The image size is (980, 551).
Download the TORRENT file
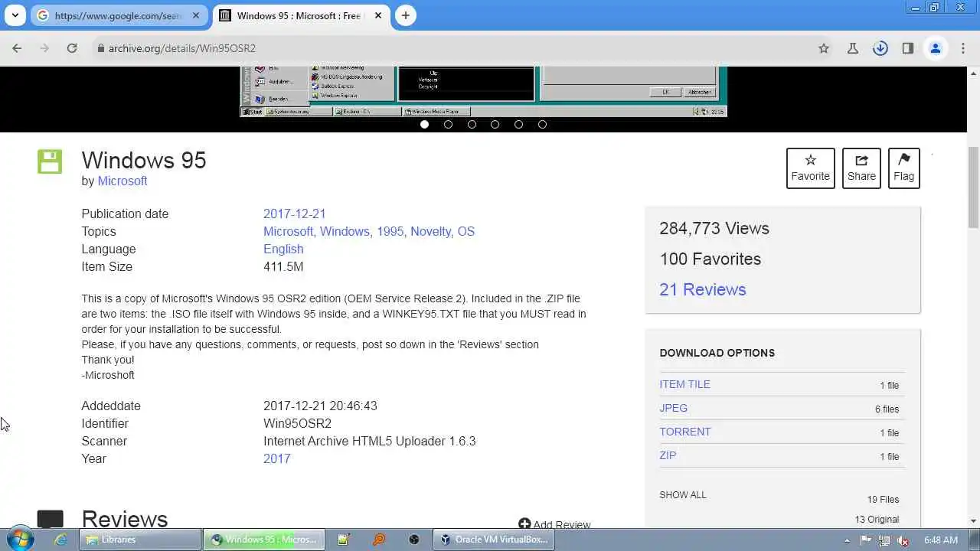coord(685,432)
